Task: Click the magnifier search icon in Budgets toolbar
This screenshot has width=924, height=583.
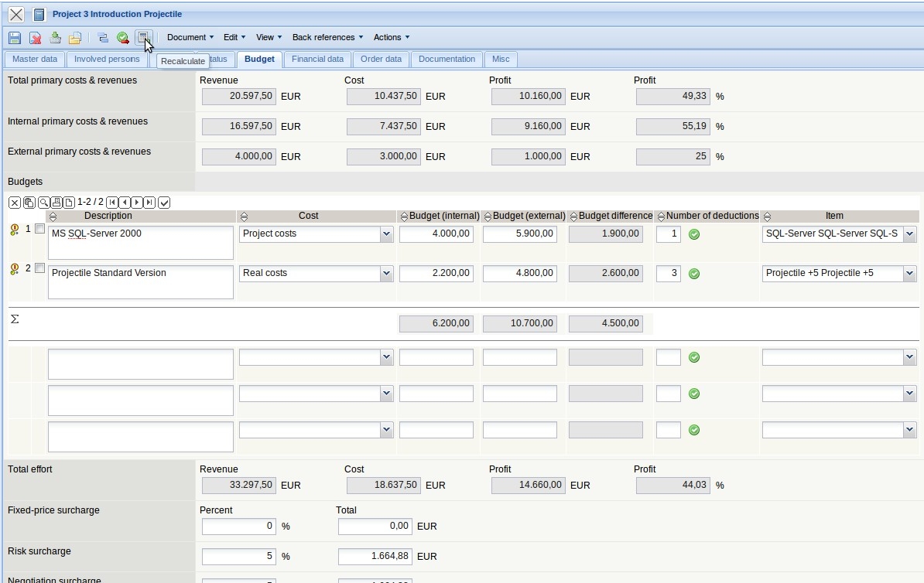Action: point(44,203)
